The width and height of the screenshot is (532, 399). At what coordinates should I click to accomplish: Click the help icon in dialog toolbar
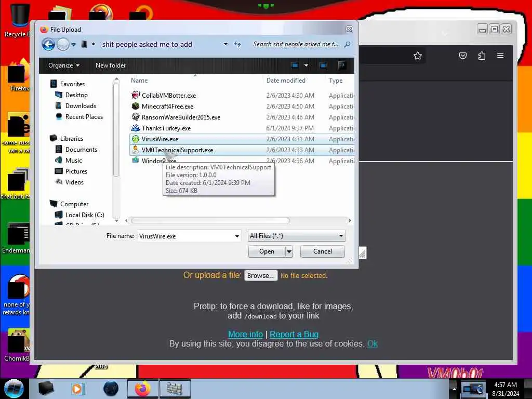(342, 65)
